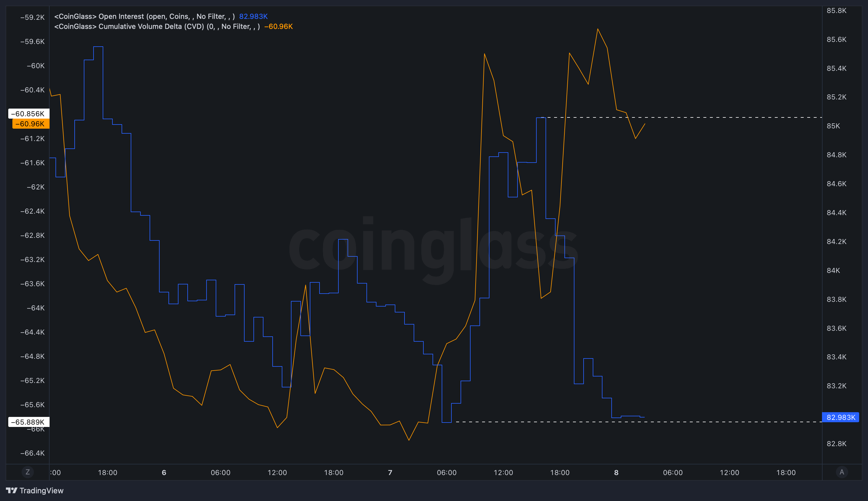Click the −64K left axis label
The width and height of the screenshot is (868, 501).
click(35, 308)
